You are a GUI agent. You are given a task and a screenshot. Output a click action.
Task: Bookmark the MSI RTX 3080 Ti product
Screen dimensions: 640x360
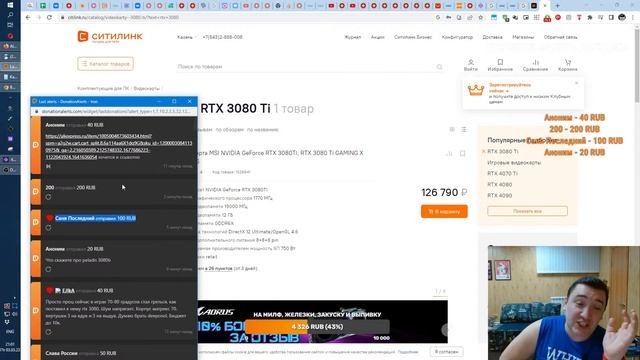462,154
